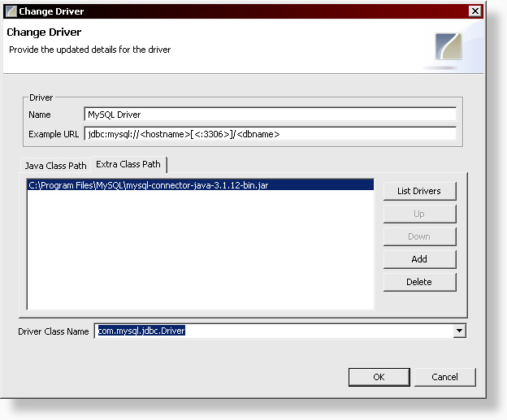Switch to the Java Class Path tab
507x420 pixels.
(55, 166)
